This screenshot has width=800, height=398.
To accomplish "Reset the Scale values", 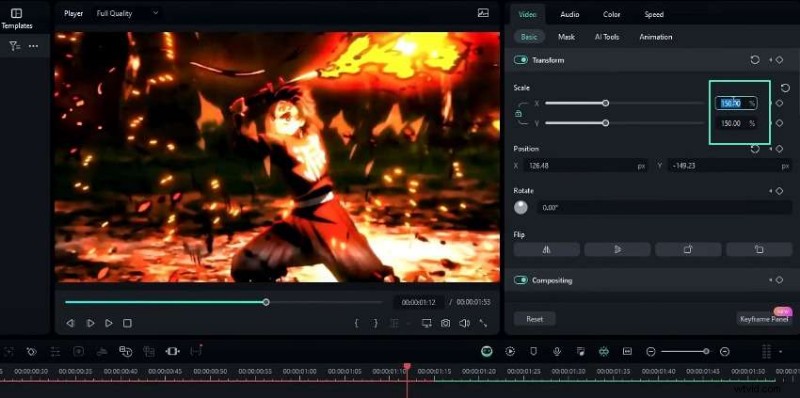I will coord(786,88).
